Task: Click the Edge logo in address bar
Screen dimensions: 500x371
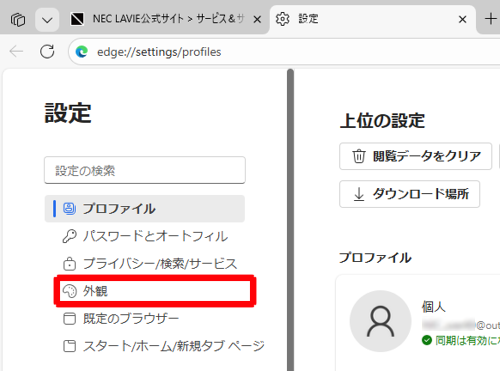Action: click(x=82, y=52)
